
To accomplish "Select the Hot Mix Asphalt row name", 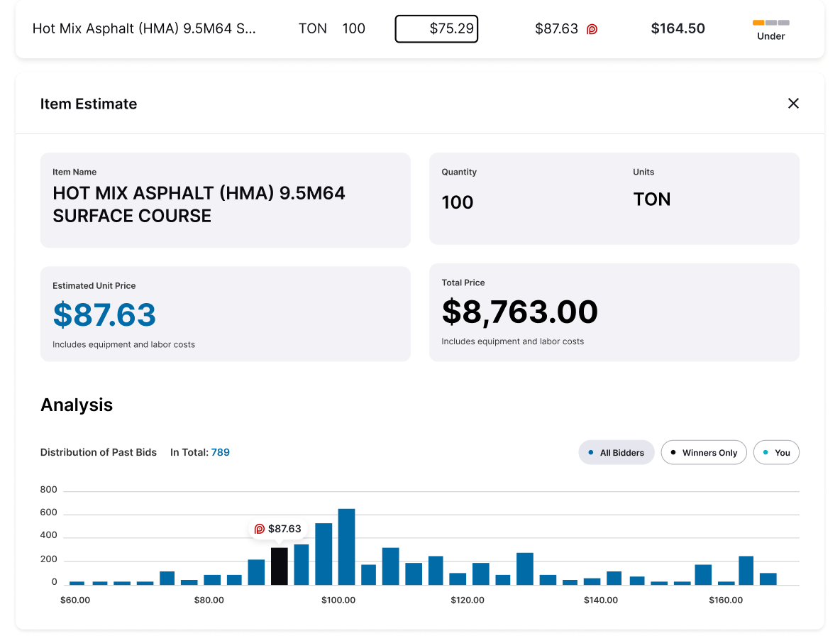I will [x=144, y=29].
